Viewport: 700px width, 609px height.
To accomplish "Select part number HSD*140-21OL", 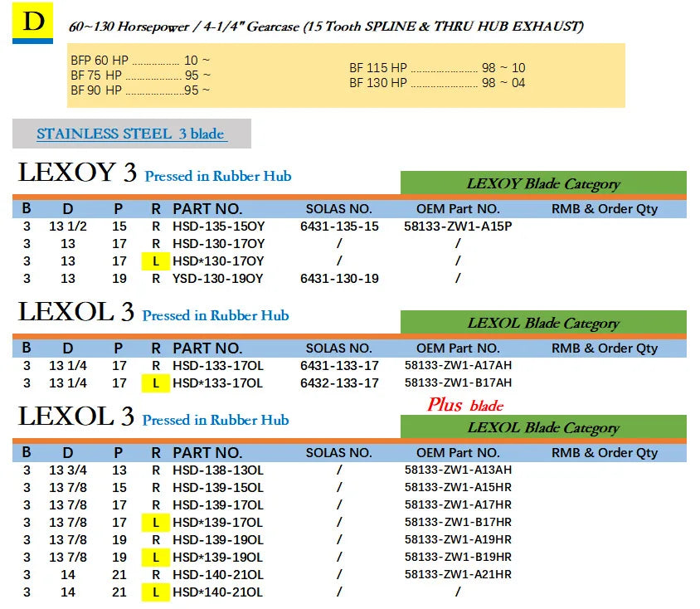I will 218,592.
